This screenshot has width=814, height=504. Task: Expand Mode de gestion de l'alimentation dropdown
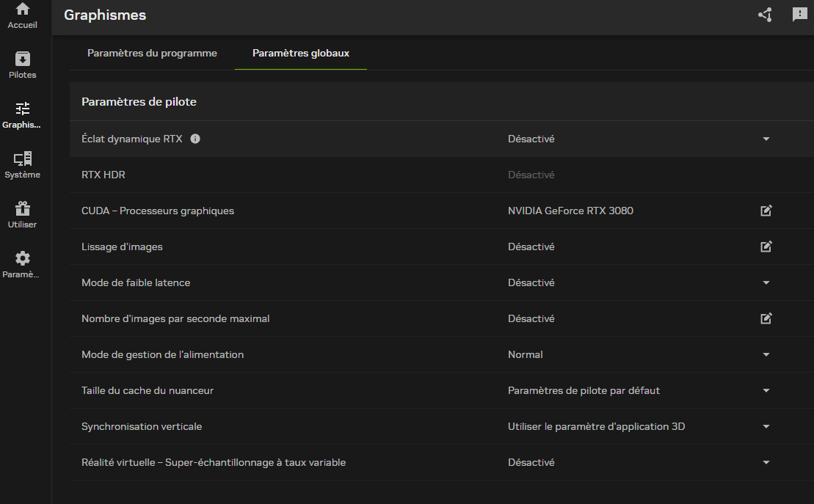tap(766, 355)
